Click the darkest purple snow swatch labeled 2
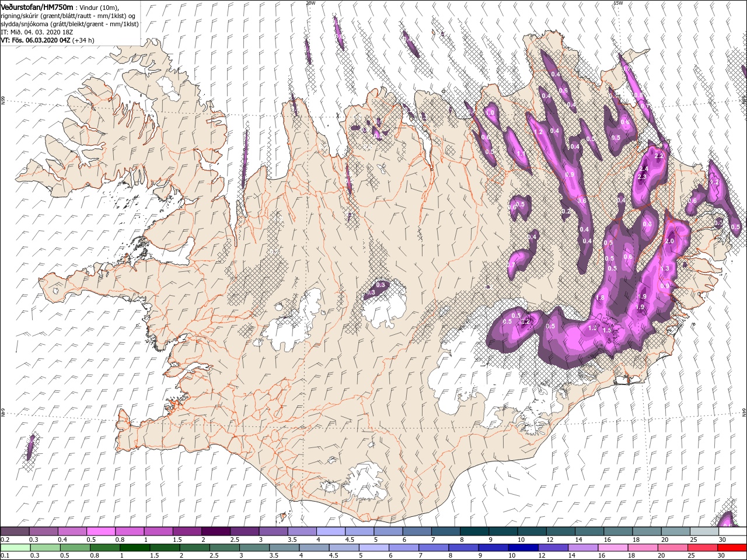The image size is (747, 560). [x=215, y=531]
